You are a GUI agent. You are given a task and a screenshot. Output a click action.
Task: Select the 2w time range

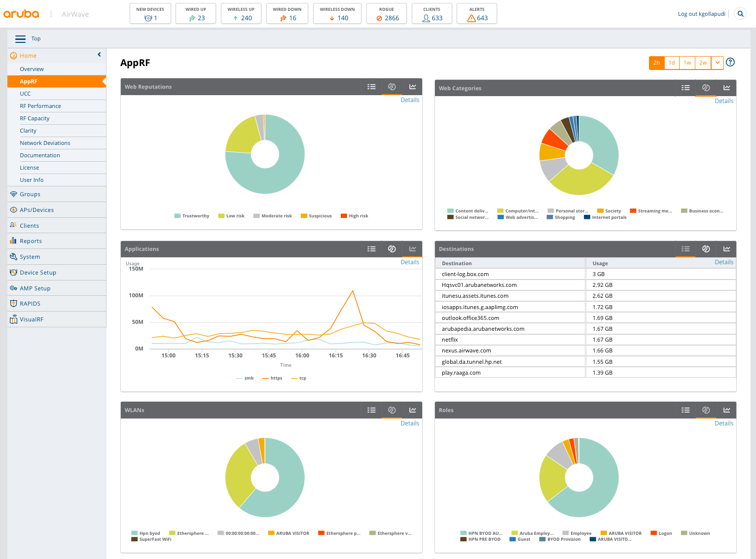(703, 63)
